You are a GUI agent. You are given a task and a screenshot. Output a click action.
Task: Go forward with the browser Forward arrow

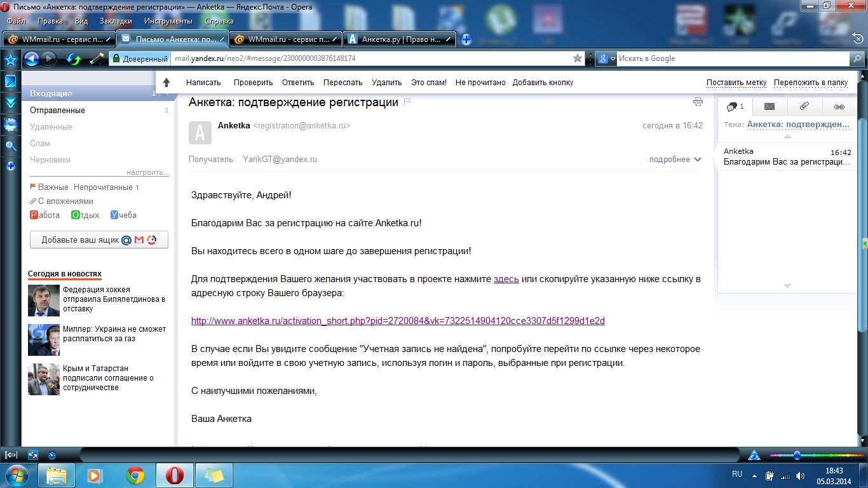coord(49,59)
